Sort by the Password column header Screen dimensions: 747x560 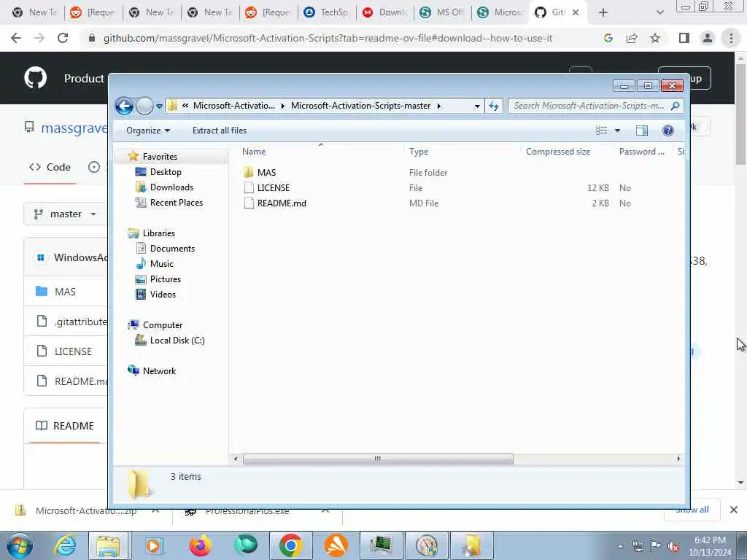point(643,152)
